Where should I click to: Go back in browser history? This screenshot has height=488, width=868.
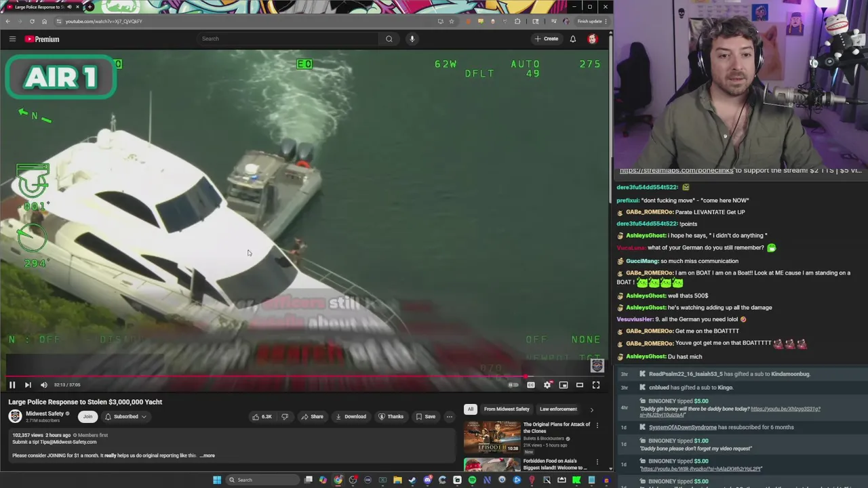click(x=7, y=21)
